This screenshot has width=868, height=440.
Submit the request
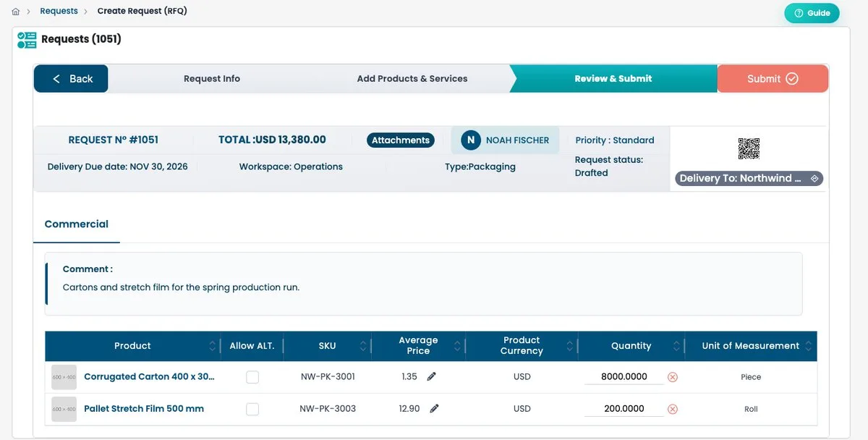point(773,79)
